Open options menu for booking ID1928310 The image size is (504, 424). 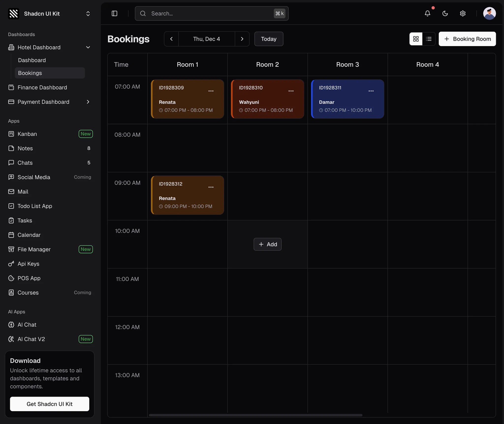click(x=291, y=91)
